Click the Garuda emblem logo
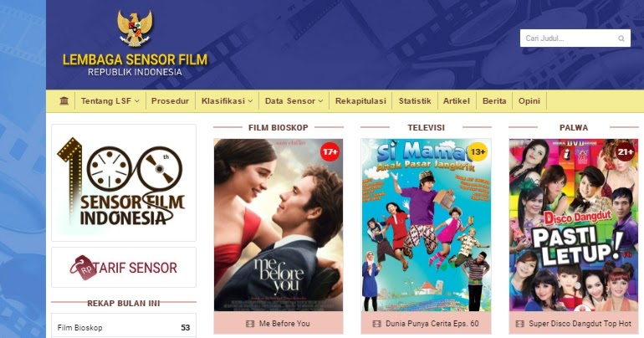The height and width of the screenshot is (338, 644). 135,28
